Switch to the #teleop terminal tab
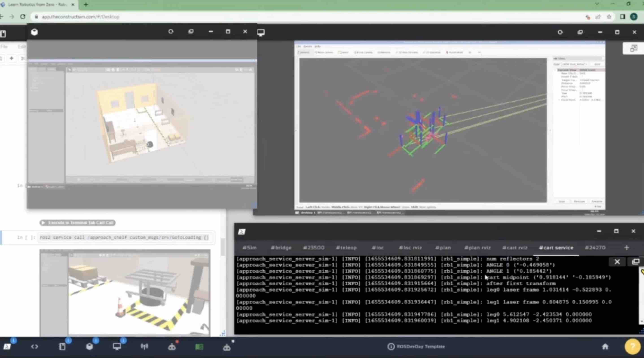This screenshot has height=358, width=644. (346, 248)
